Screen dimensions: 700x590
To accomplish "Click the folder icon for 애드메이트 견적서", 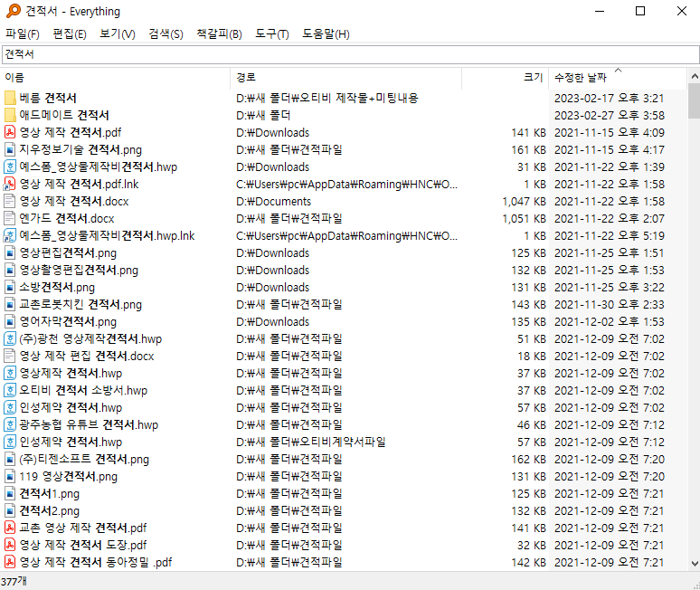I will (10, 115).
